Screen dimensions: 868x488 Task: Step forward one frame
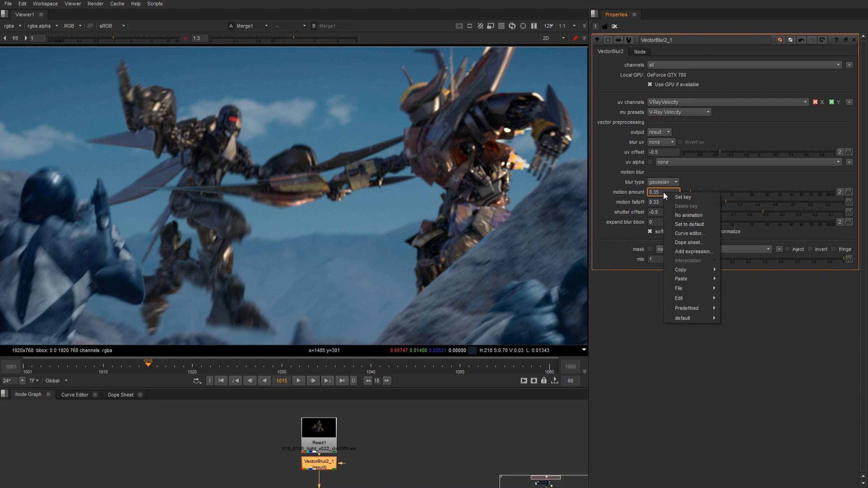point(313,381)
